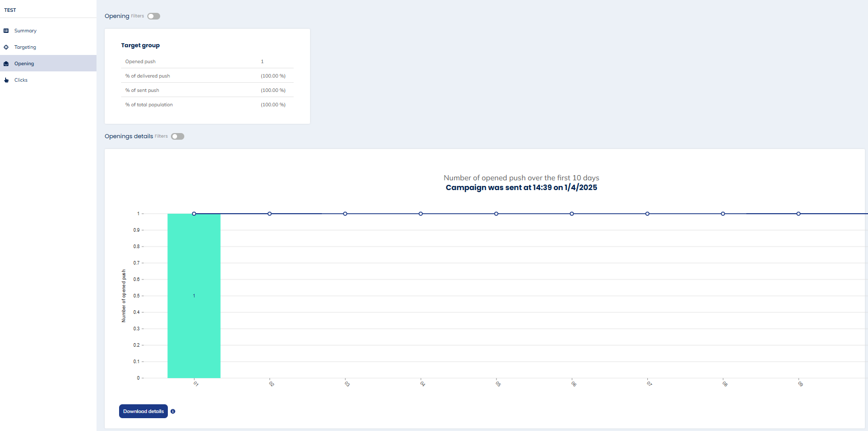Screen dimensions: 868x431
Task: Click the Opening envelope icon
Action: pyautogui.click(x=6, y=64)
